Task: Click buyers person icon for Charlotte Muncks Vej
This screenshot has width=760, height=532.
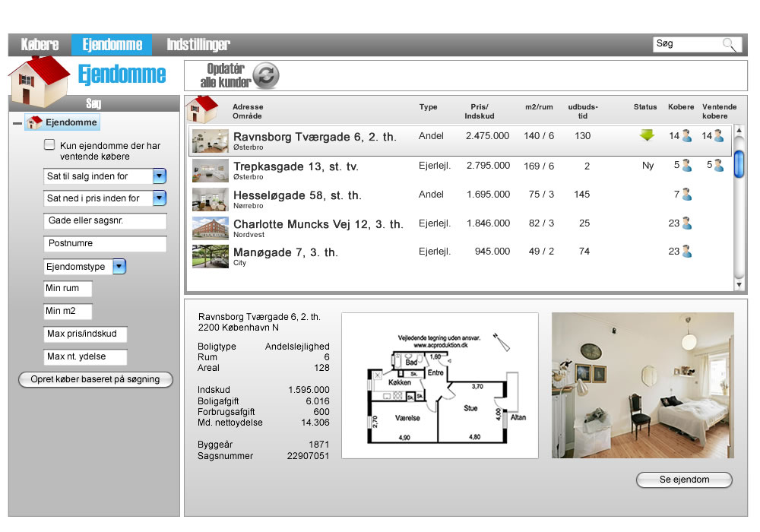Action: point(686,223)
